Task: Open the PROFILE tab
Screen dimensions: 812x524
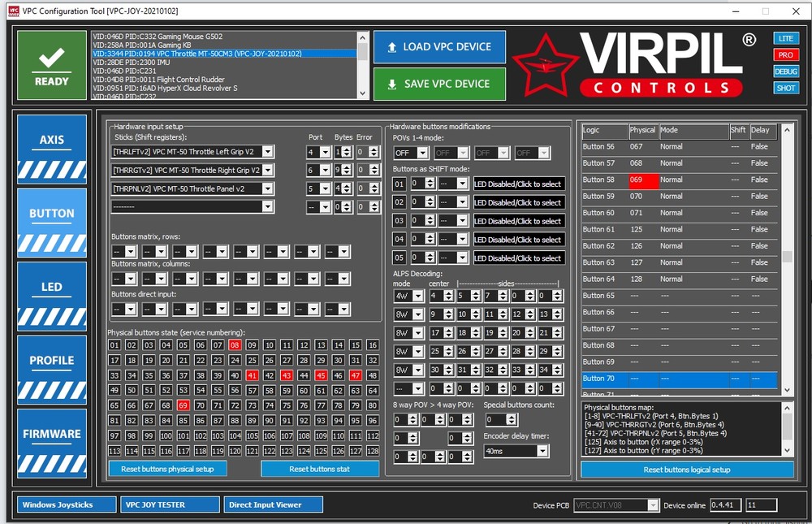Action: 52,370
